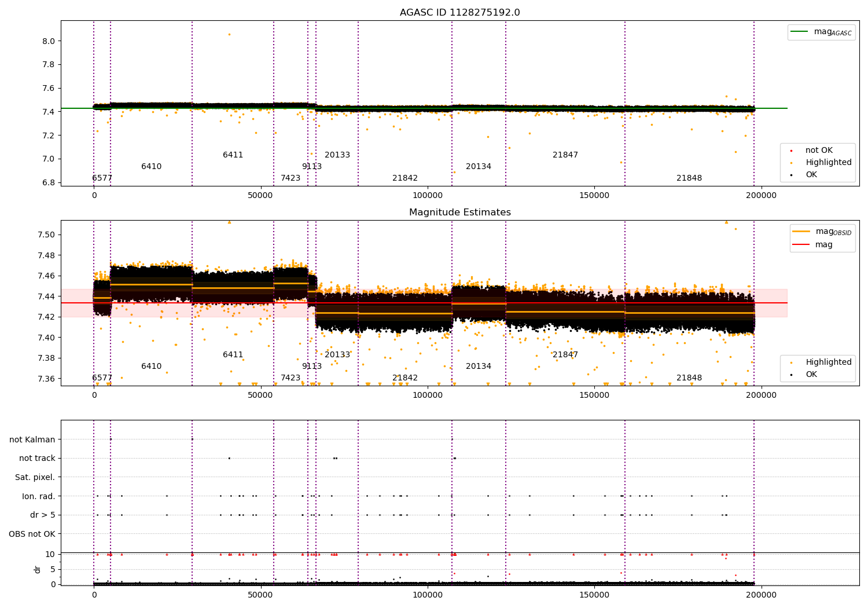Click the 'Ion. rad.' row label
Viewport: 868px width, 608px height.
tap(39, 496)
